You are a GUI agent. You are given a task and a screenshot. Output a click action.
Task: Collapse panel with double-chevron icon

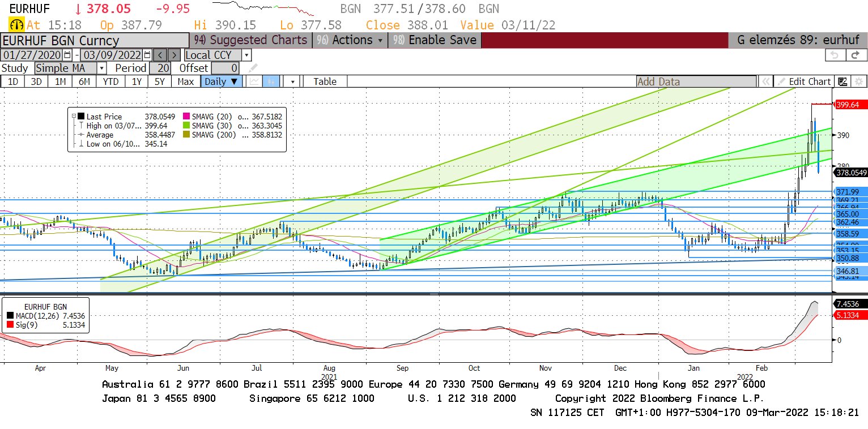tap(765, 81)
